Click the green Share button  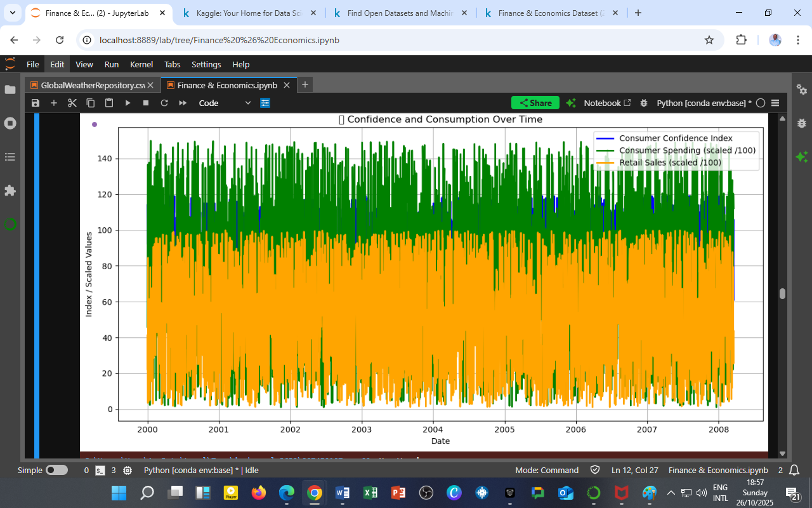(x=535, y=103)
